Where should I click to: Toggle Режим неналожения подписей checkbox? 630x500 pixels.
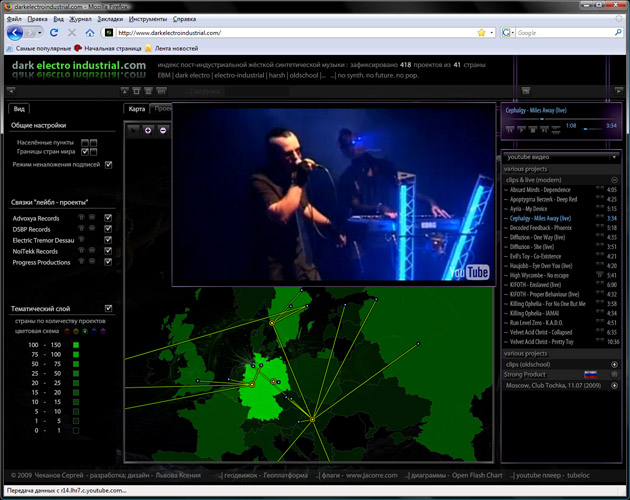point(108,164)
